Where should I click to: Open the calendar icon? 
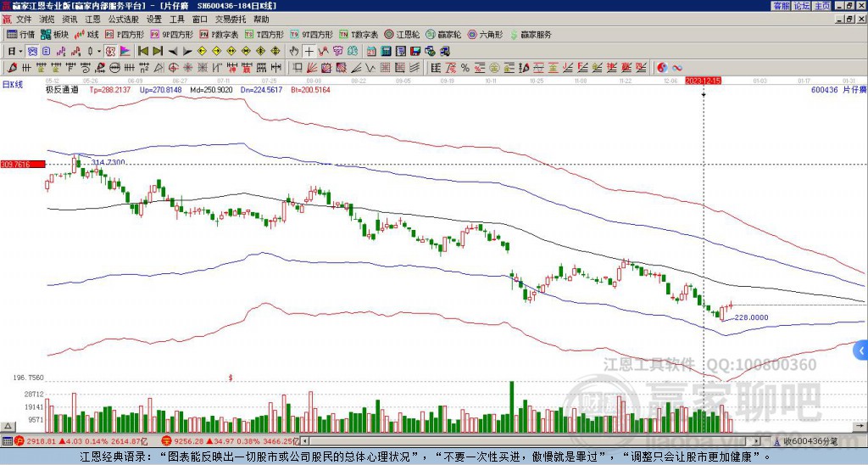[371, 52]
